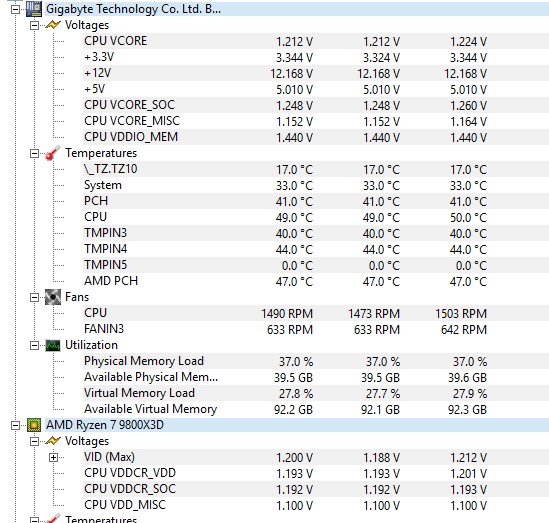Screen dimensions: 549x523
Task: Click the Utilization section label
Action: [91, 346]
